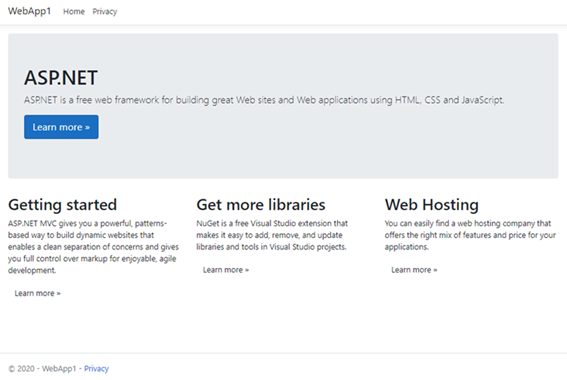Click the web hosting company paragraph
The image size is (567, 380).
point(470,235)
